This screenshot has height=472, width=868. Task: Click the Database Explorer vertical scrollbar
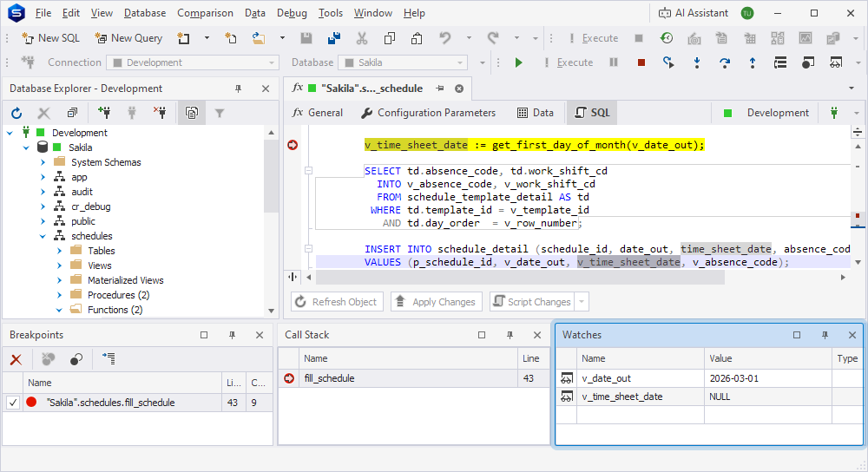271,176
